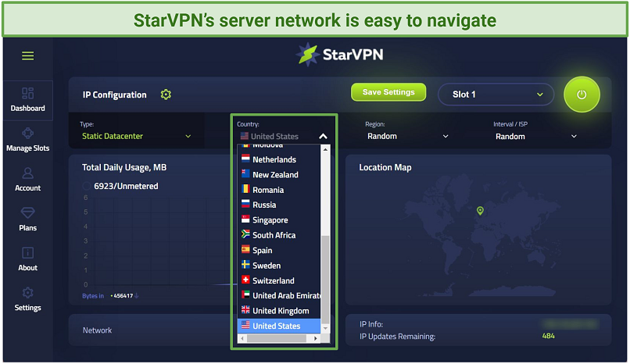
Task: Click the horizontal scrollbar right arrow
Action: (316, 339)
